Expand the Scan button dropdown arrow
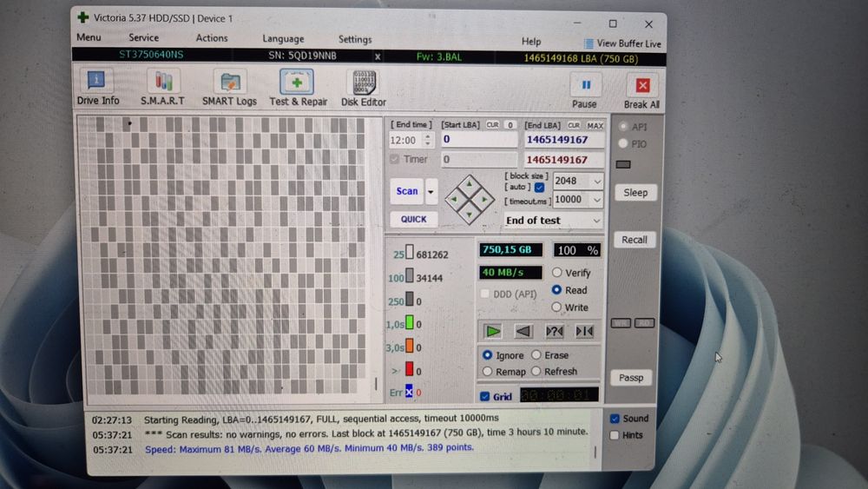Viewport: 868px width, 489px height. pos(431,192)
